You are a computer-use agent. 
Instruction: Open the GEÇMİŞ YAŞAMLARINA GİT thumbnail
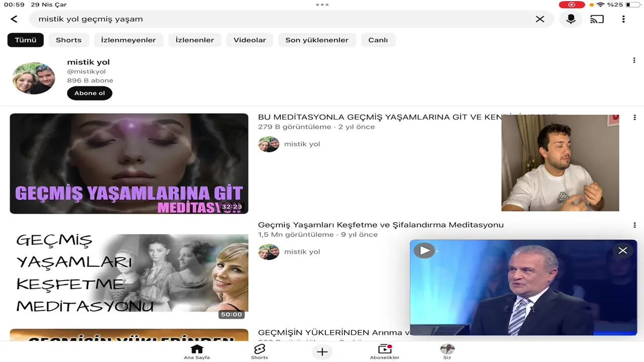[129, 163]
